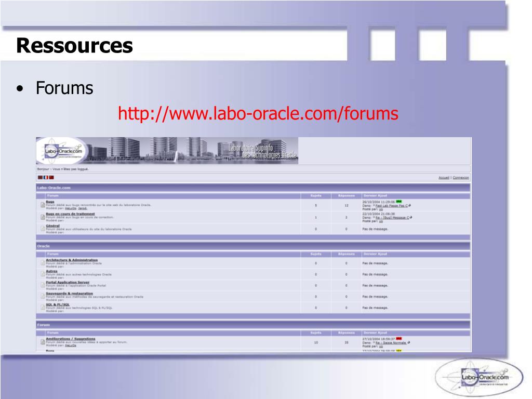The width and height of the screenshot is (532, 399).
Task: Select the first flag language icon
Action: [41, 178]
